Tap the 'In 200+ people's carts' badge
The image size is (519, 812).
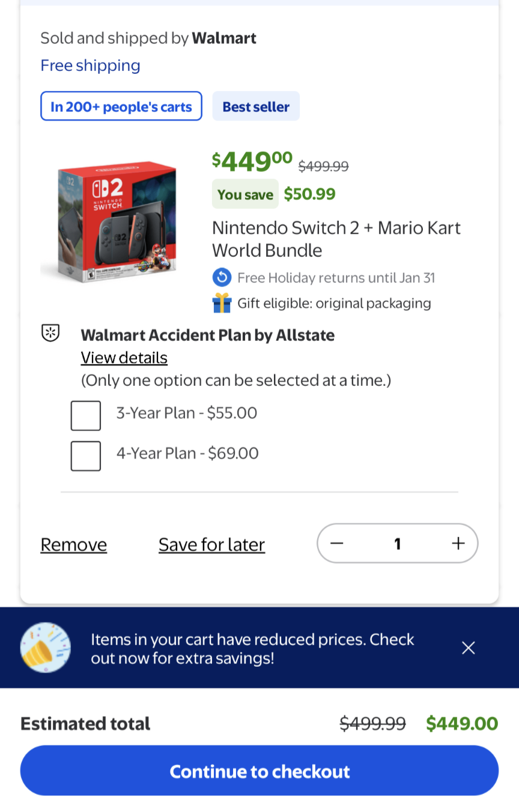tap(121, 106)
